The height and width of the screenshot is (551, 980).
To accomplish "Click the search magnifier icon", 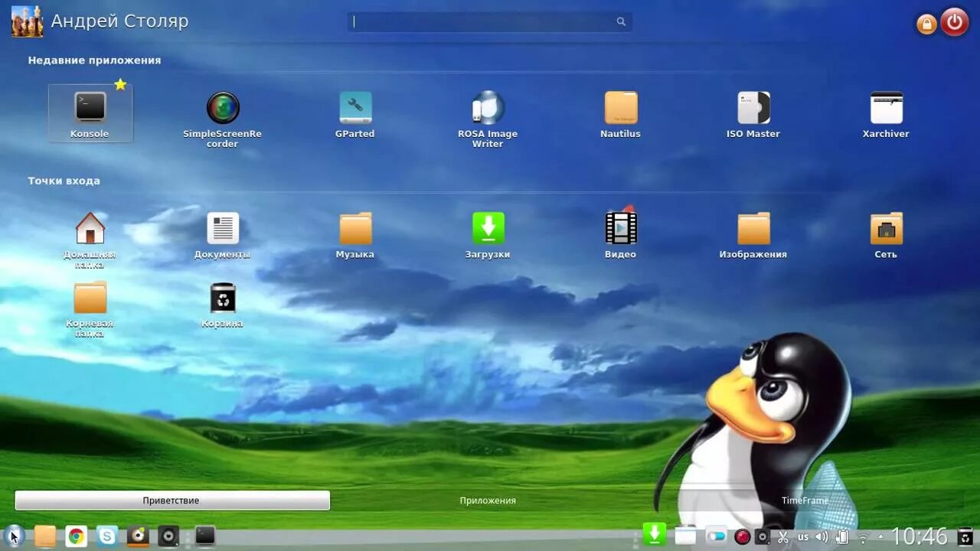I will point(621,21).
